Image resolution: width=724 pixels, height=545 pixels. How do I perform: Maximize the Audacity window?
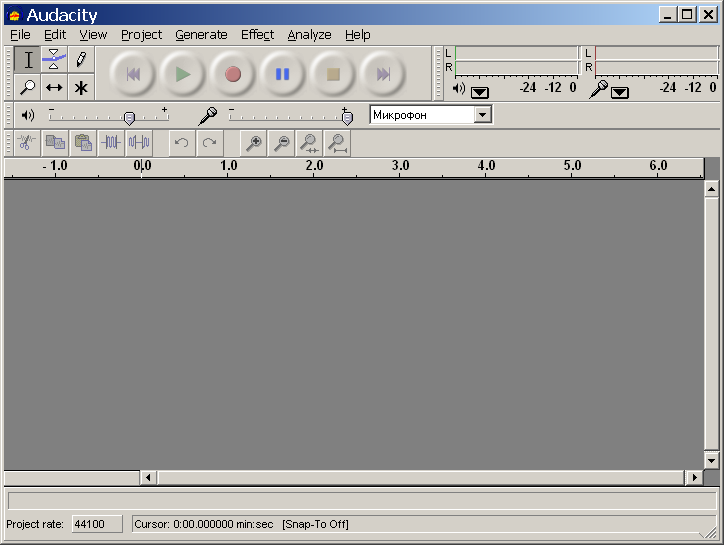coord(687,15)
